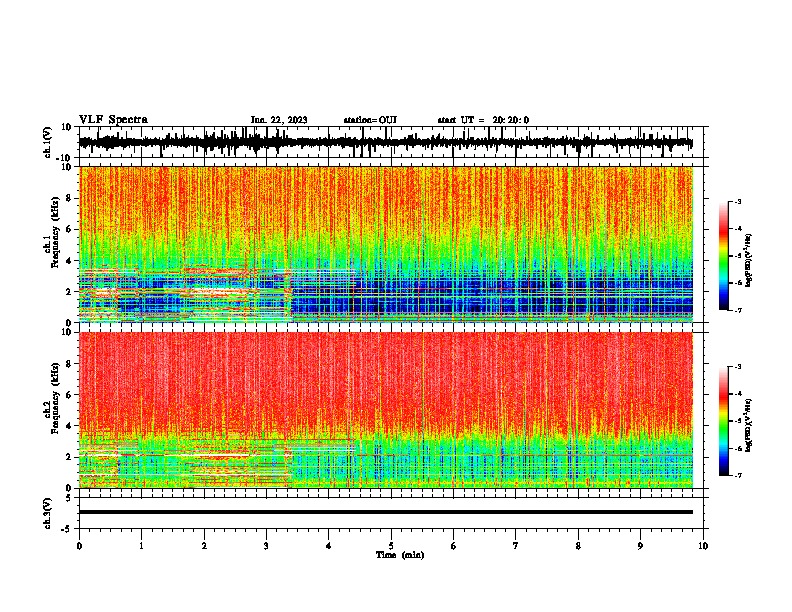Image resolution: width=792 pixels, height=612 pixels.
Task: Click the '4' frequency tick of ch.2 spectrogram
Action: (69, 426)
